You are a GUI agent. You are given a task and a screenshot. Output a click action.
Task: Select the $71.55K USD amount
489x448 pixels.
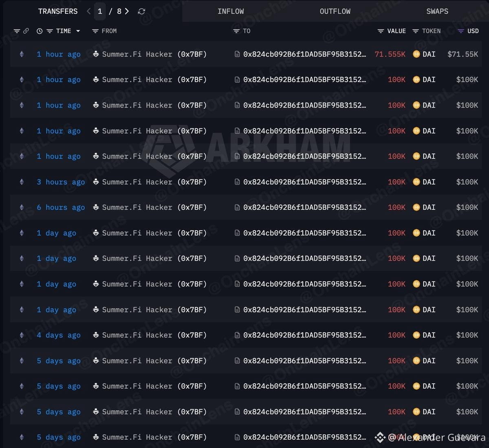[x=463, y=54]
